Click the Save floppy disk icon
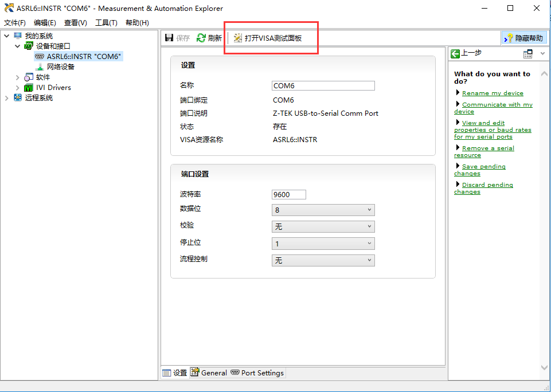Image resolution: width=551 pixels, height=392 pixels. (169, 38)
